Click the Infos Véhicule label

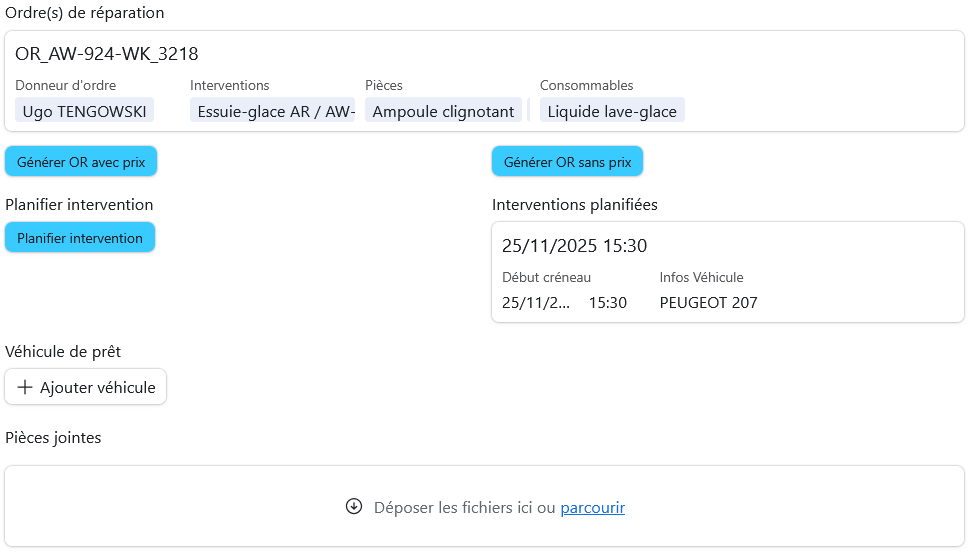701,278
